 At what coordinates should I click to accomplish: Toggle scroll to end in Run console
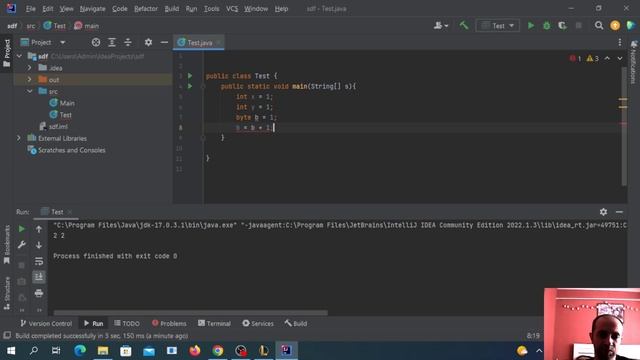tap(39, 277)
